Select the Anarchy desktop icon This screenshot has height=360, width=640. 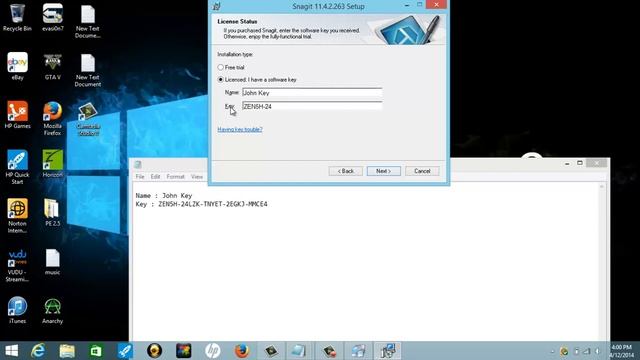pyautogui.click(x=53, y=310)
